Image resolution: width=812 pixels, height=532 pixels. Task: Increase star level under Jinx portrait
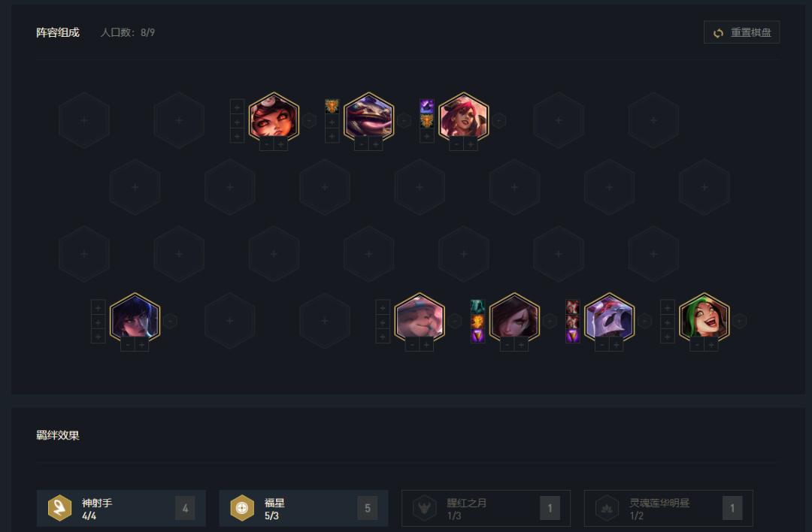(x=711, y=345)
